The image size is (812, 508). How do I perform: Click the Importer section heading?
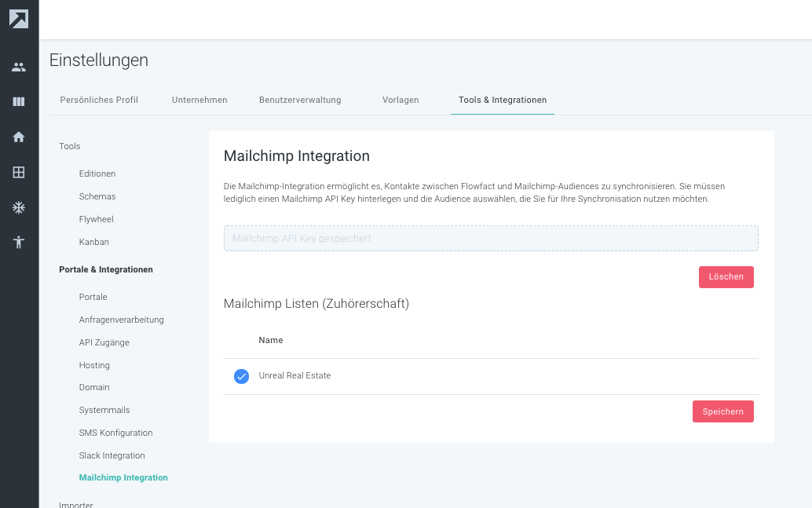[75, 504]
